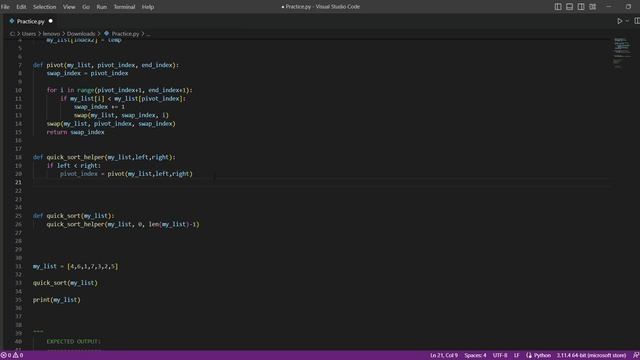Expand the C: drive breadcrumb
The image size is (640, 360).
[12, 34]
